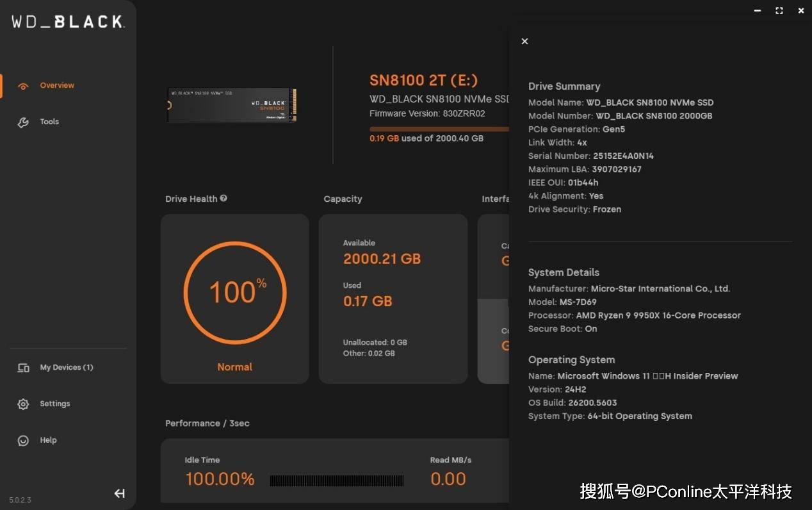Click the PCIe Generation Gen5 row
The image size is (812, 510).
tap(576, 129)
